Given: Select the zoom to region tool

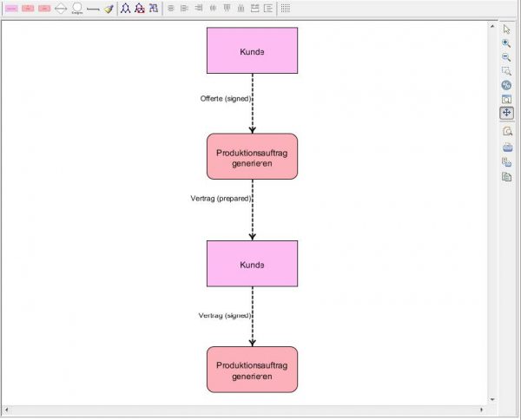Looking at the screenshot, I should click(x=506, y=71).
